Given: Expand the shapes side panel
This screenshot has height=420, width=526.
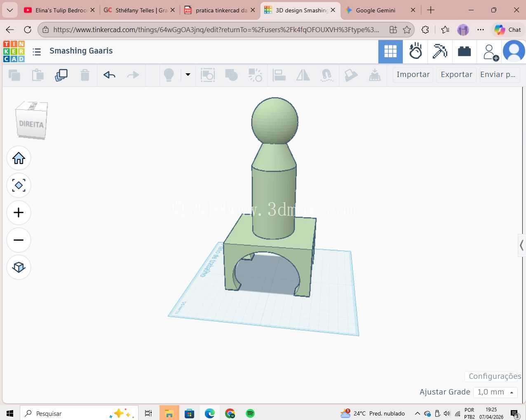Looking at the screenshot, I should (x=521, y=245).
